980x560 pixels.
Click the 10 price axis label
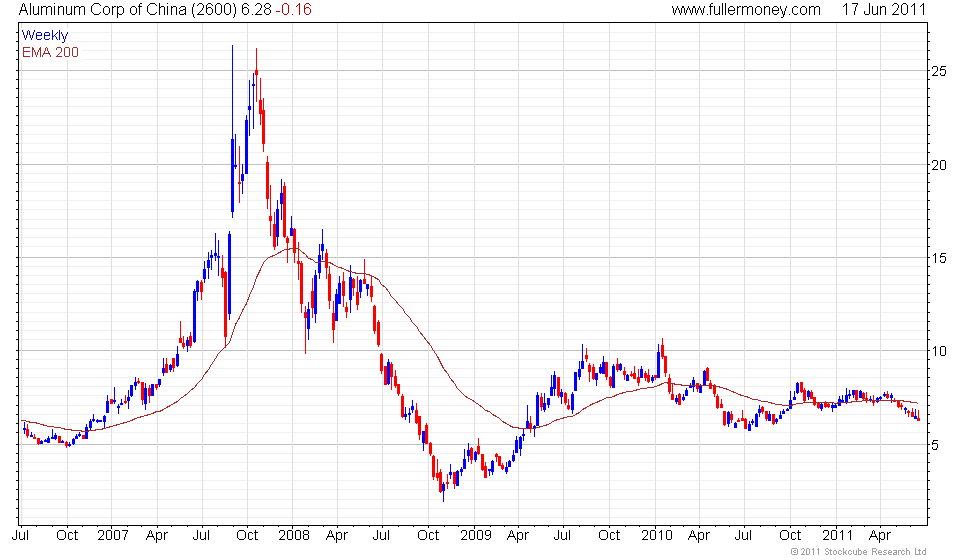click(x=939, y=351)
